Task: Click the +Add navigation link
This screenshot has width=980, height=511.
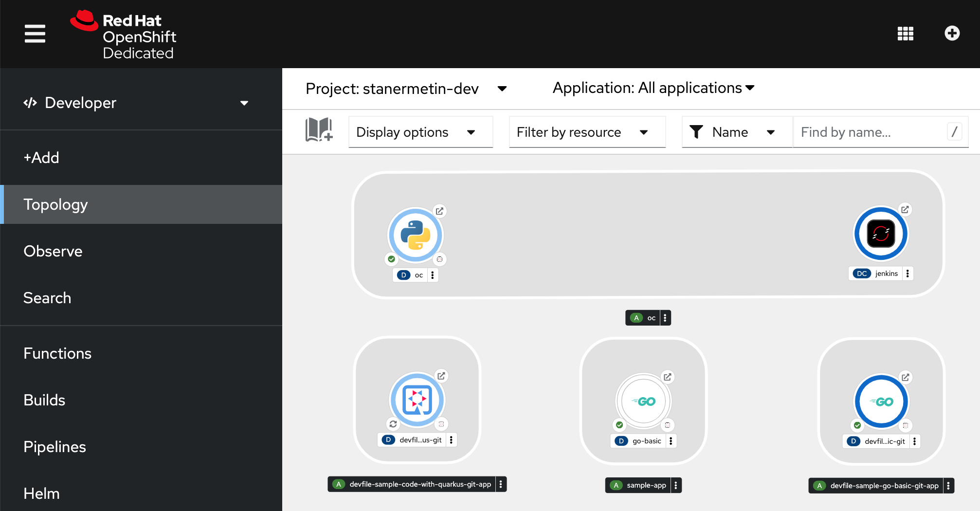Action: pos(41,158)
